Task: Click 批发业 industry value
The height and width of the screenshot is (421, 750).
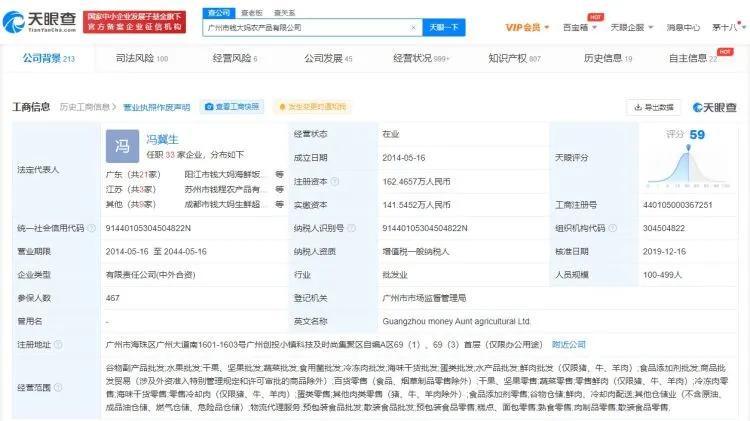Action: [395, 275]
